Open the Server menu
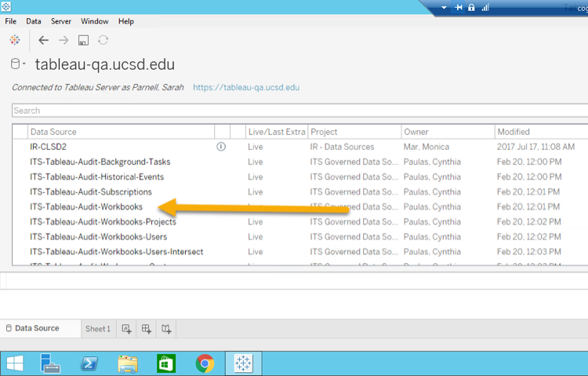 coord(60,21)
